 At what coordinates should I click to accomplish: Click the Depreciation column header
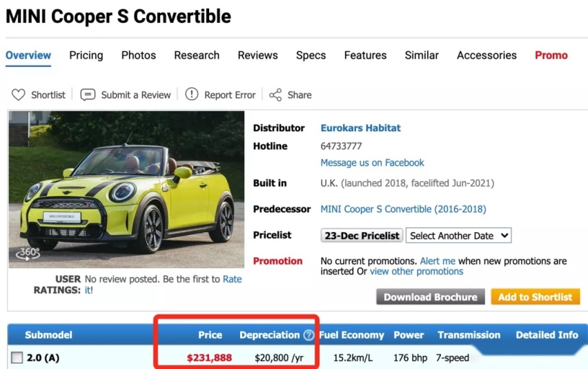270,335
